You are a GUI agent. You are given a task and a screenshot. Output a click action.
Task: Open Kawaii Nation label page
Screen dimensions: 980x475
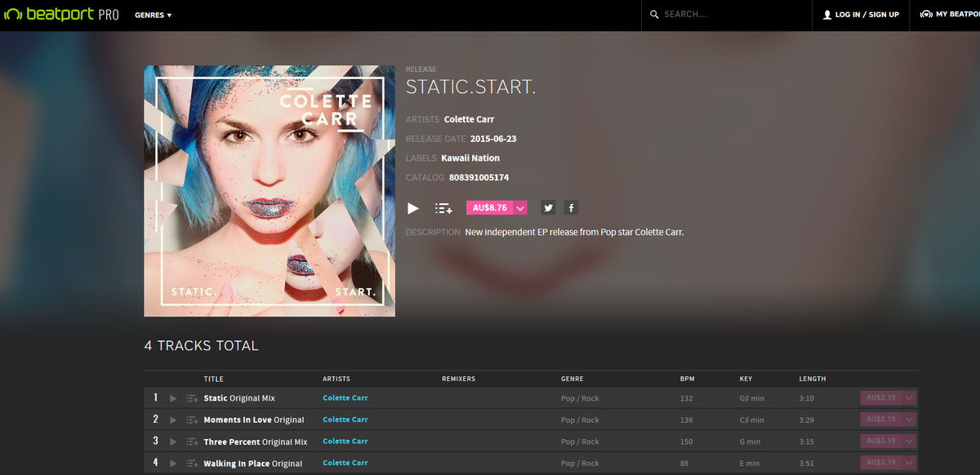point(470,158)
